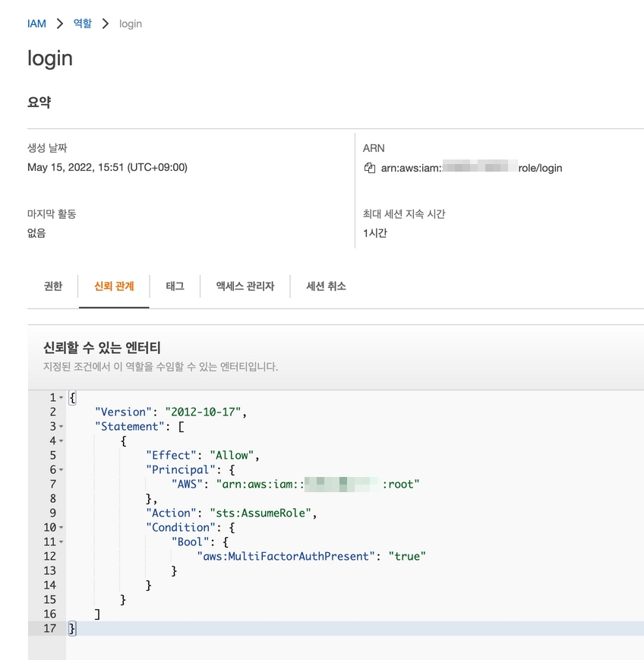Fold the Bool block at line 11
Image resolution: width=644 pixels, height=660 pixels.
click(x=61, y=542)
